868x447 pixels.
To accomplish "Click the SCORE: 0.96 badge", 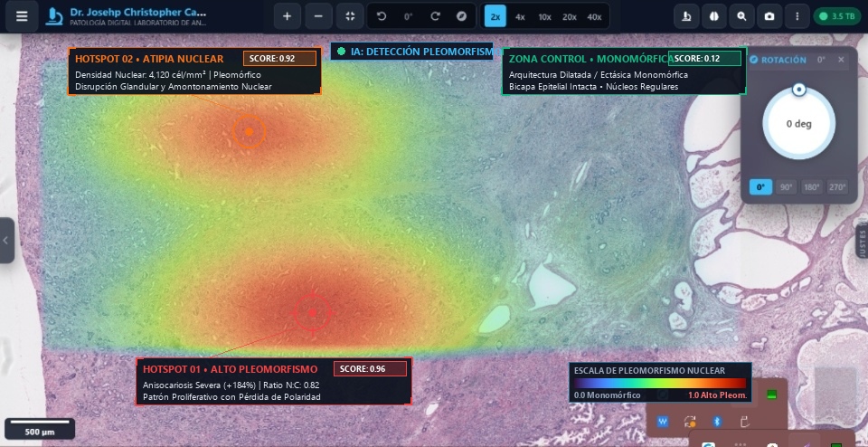I will (370, 368).
